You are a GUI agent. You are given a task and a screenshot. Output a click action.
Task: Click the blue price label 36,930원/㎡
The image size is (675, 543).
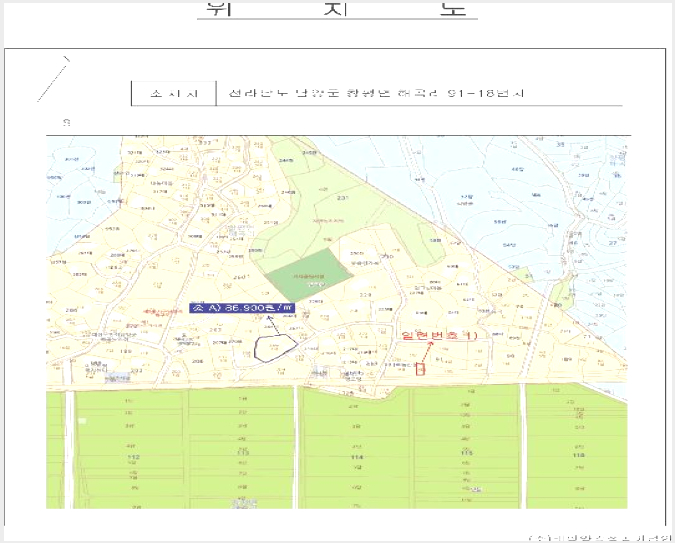click(242, 308)
